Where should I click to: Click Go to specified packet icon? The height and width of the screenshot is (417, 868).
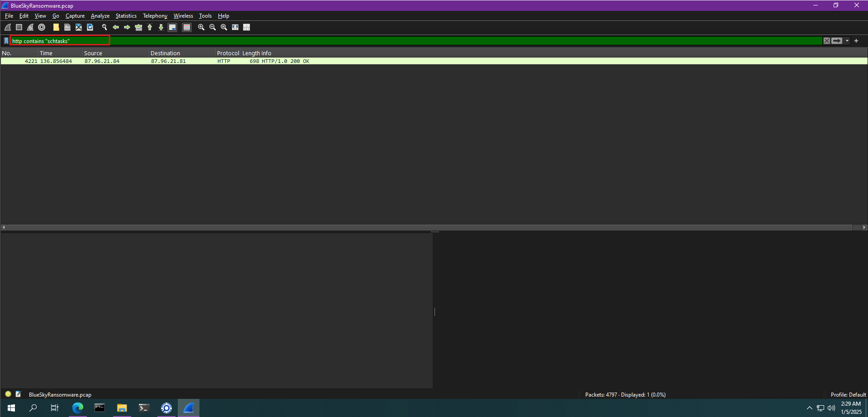coord(138,27)
